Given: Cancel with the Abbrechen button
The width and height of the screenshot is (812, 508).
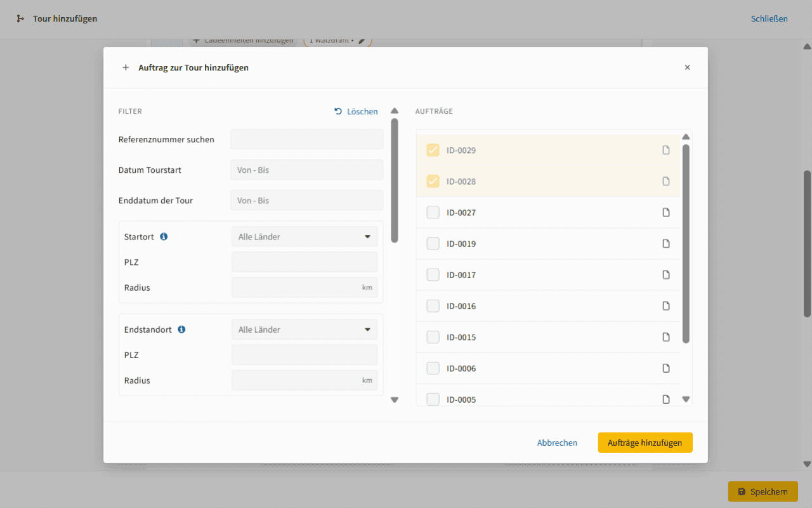Looking at the screenshot, I should pyautogui.click(x=557, y=443).
